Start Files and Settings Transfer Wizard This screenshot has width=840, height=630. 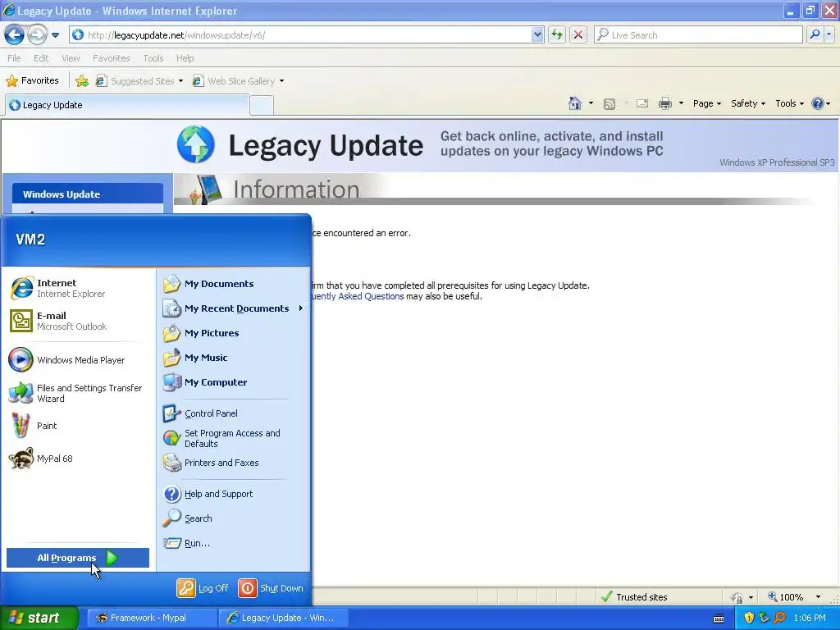point(78,393)
